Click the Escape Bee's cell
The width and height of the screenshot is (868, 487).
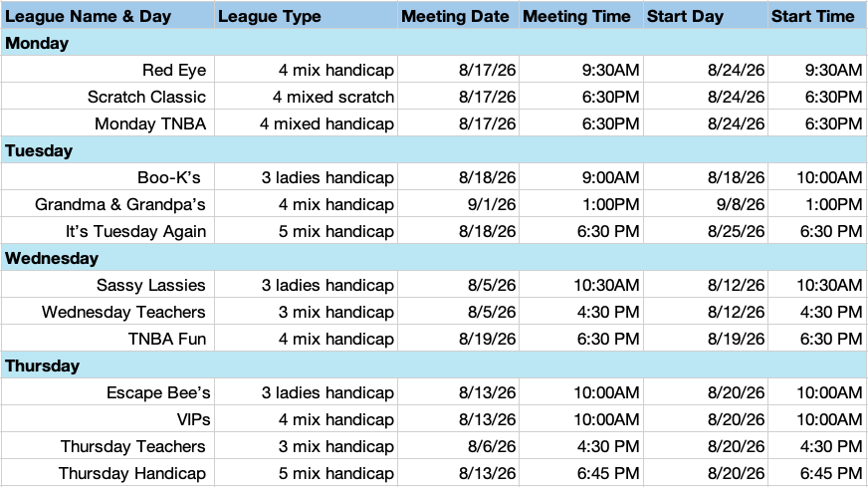click(x=108, y=392)
